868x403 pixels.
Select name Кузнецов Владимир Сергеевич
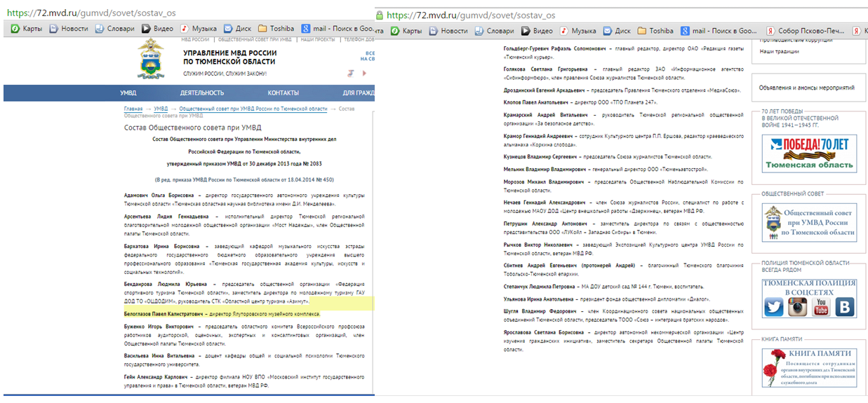[542, 157]
